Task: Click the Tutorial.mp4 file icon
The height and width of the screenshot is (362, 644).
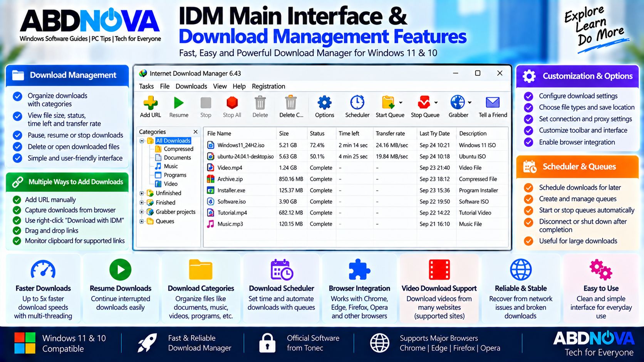Action: click(211, 212)
